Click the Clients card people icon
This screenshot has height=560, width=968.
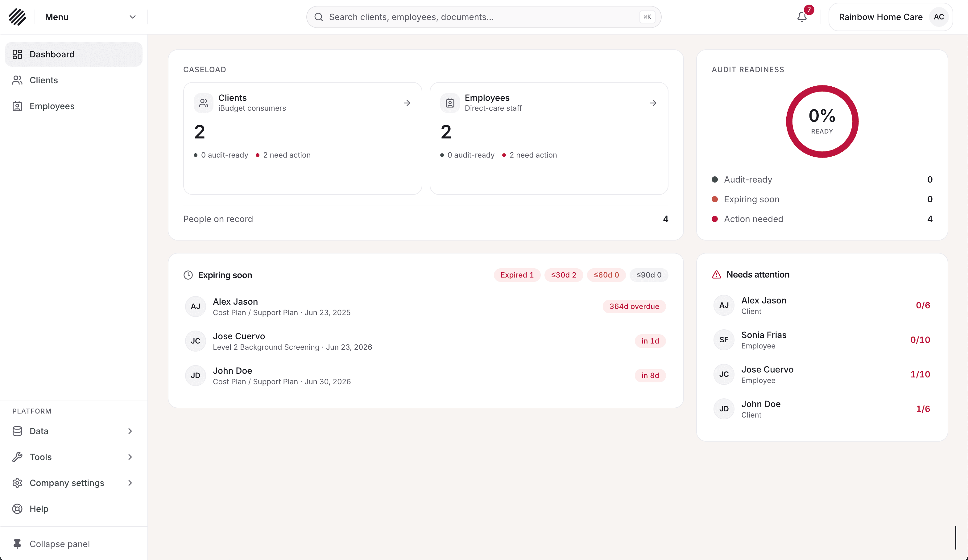click(x=204, y=103)
